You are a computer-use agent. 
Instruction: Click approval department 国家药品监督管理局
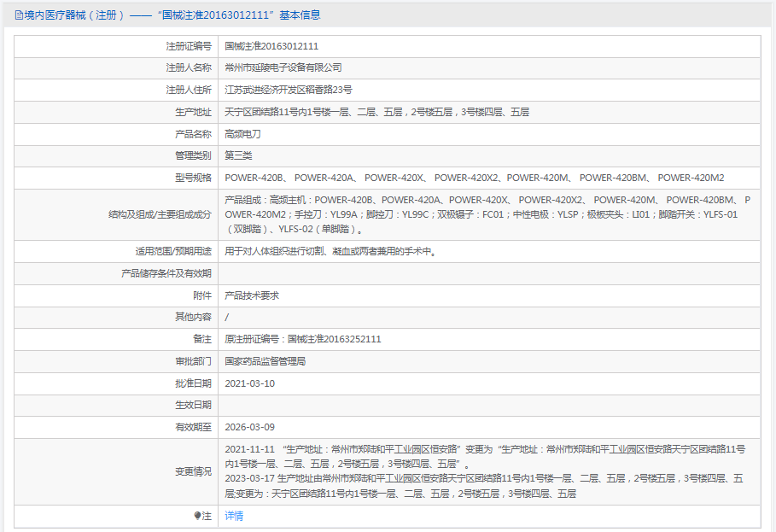click(265, 361)
